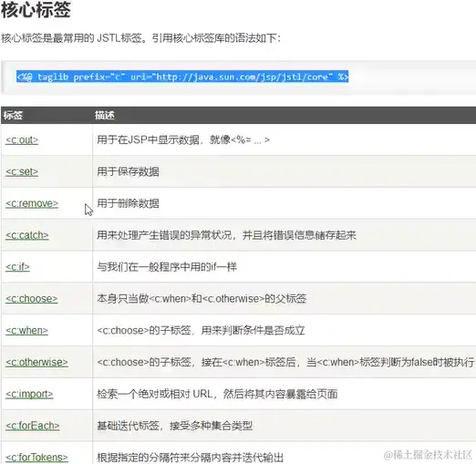Click the description 检索一个绝对或相对 URL
476x464 pixels.
(155, 394)
